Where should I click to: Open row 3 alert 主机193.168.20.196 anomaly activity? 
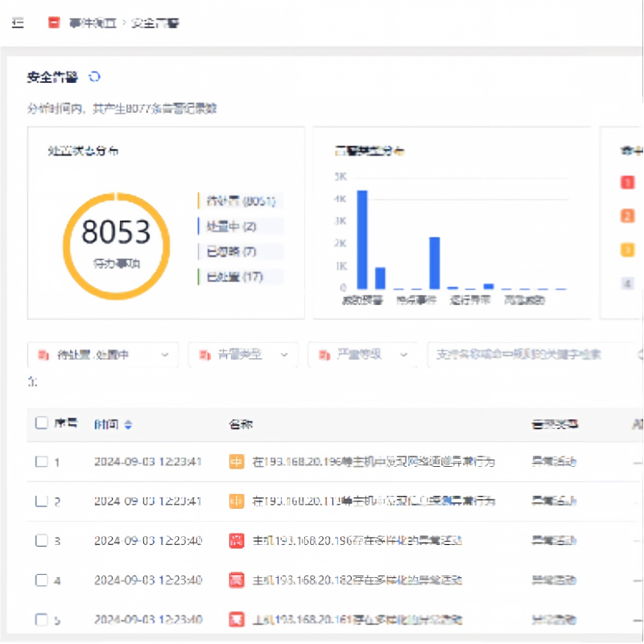tap(357, 540)
